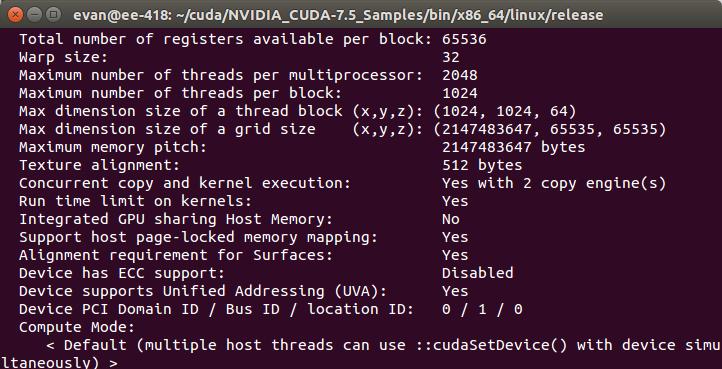Image resolution: width=722 pixels, height=369 pixels.
Task: Click the 'Alignment requirement for Surfaces' line
Action: tap(244, 255)
